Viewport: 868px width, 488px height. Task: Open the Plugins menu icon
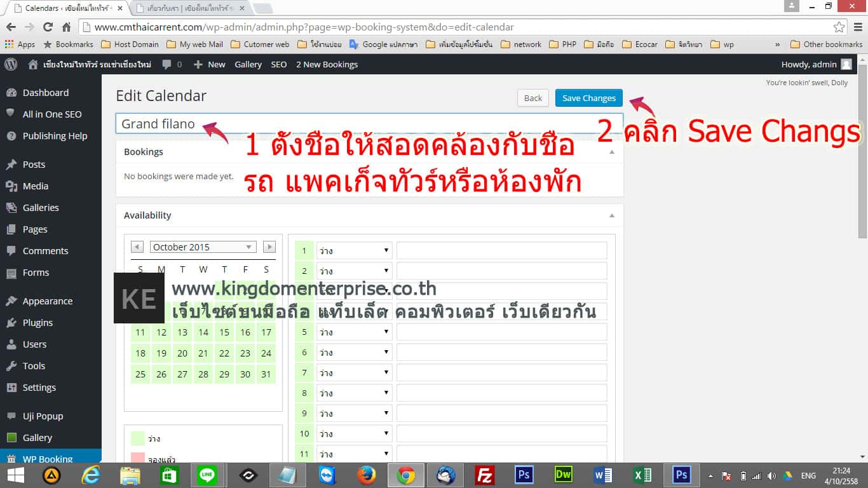pyautogui.click(x=11, y=323)
